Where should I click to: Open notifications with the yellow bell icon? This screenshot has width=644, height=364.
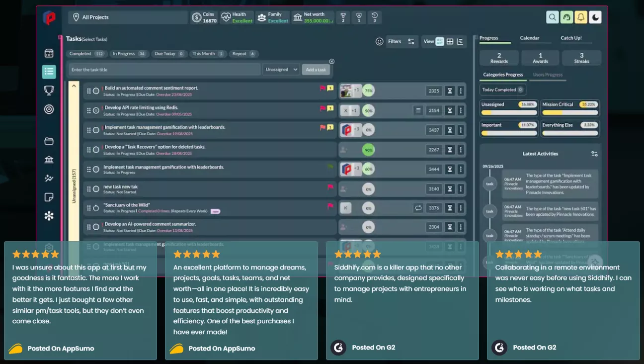[x=581, y=17]
